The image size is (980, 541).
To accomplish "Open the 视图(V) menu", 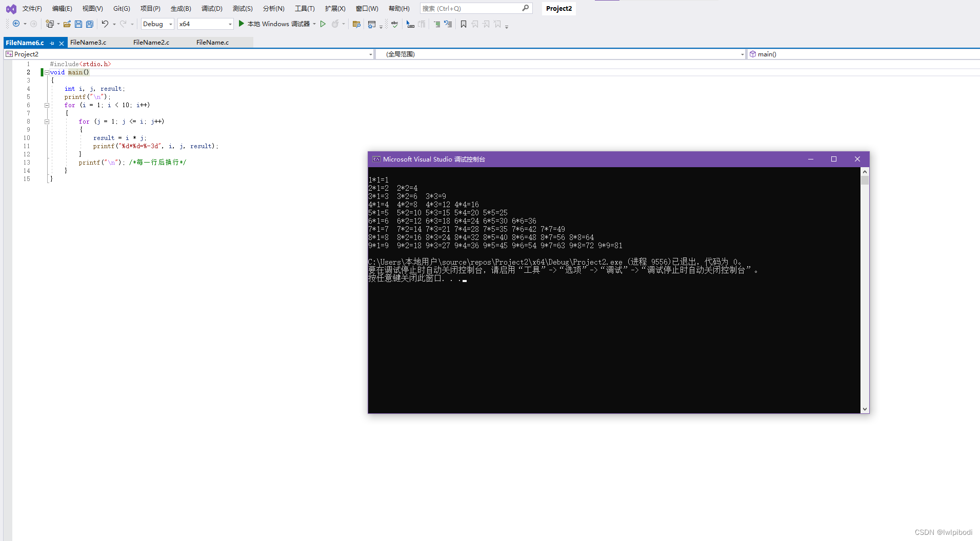I will click(93, 9).
